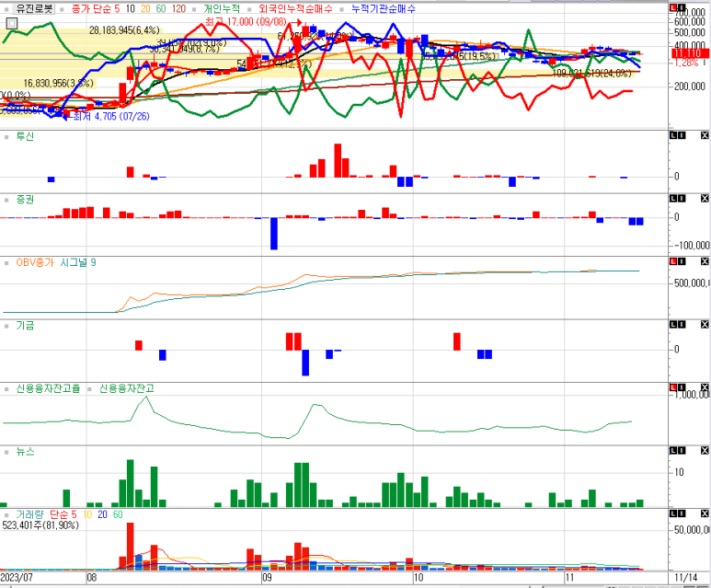Close the 거래량 volume panel
711x588 pixels.
coord(705,513)
